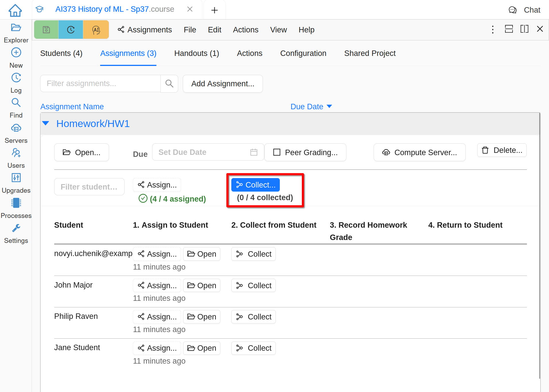Click the blue Collect... button for all students

click(255, 185)
